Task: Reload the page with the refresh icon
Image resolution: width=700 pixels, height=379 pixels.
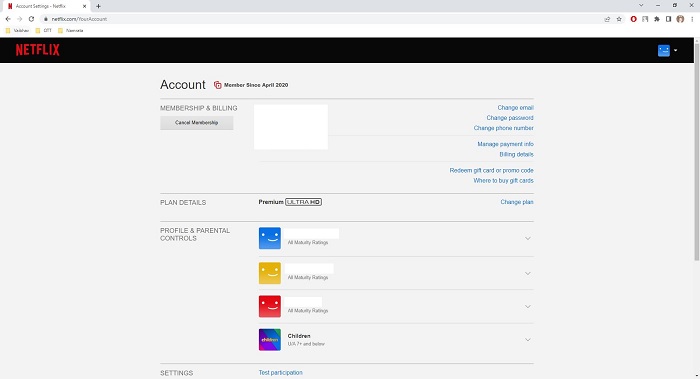Action: click(31, 19)
